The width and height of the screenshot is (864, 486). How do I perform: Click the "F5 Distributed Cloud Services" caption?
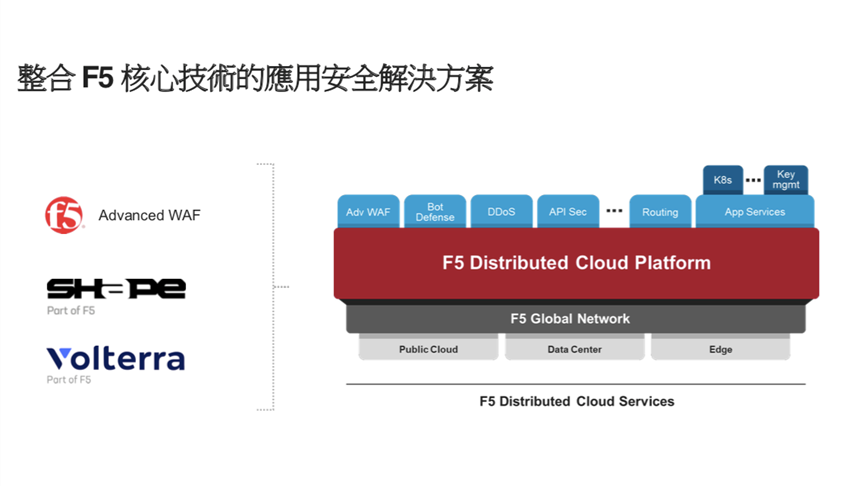577,401
